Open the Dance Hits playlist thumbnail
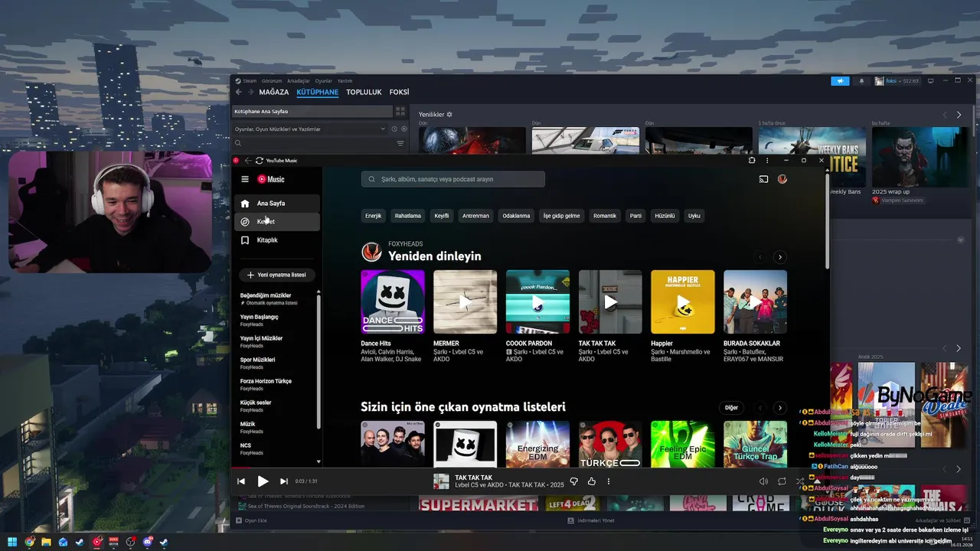 pos(393,302)
